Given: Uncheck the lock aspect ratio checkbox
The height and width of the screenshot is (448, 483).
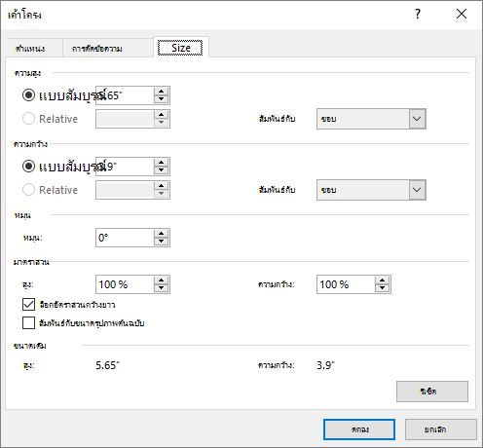Looking at the screenshot, I should point(28,305).
